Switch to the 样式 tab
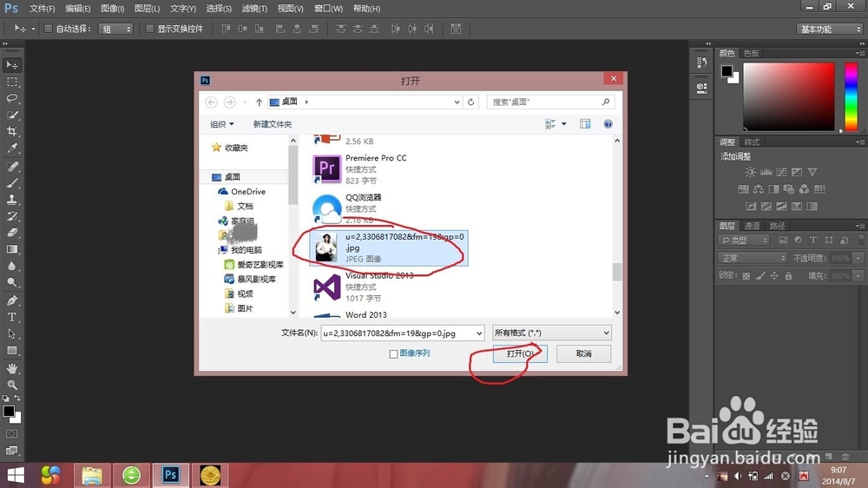868x488 pixels. (x=752, y=142)
